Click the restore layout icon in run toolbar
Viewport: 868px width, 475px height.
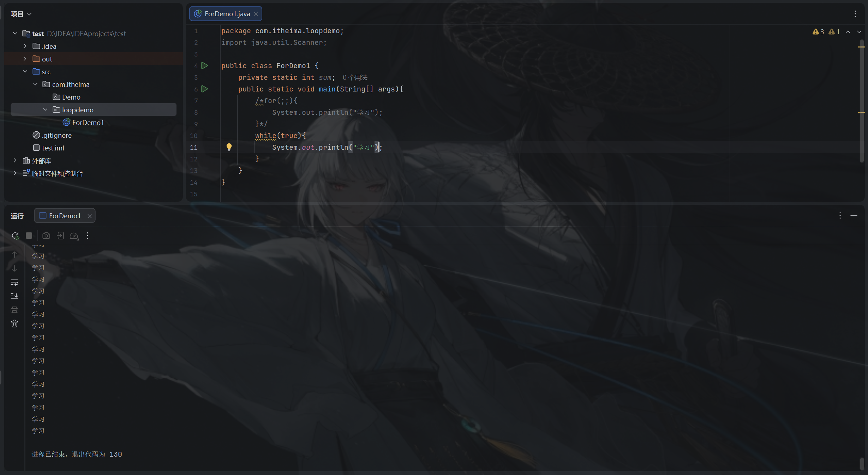point(60,236)
